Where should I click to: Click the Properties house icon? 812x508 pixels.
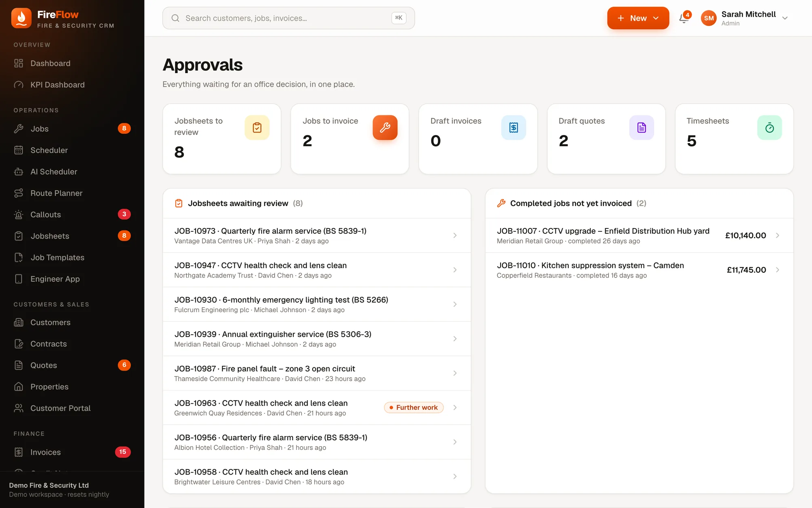pos(19,387)
